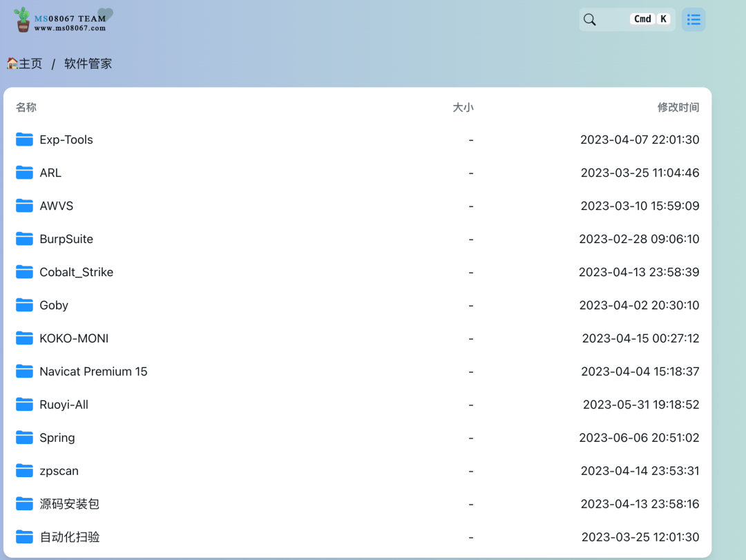This screenshot has width=746, height=560.
Task: Click the Exp-Tools folder icon
Action: pyautogui.click(x=24, y=139)
